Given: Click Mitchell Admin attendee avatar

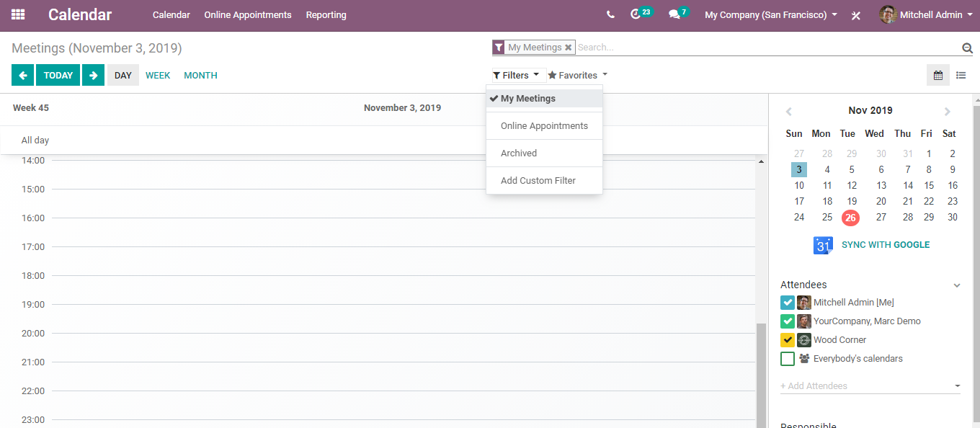Looking at the screenshot, I should point(804,303).
